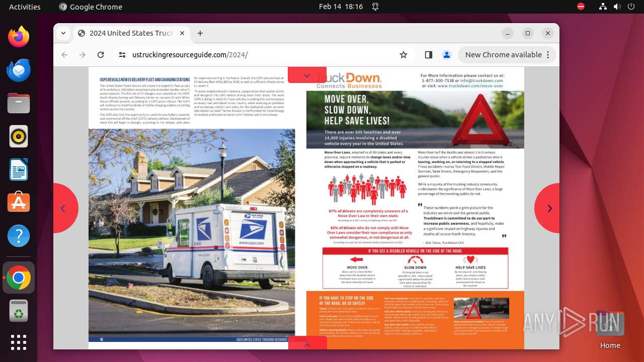Screen dimensions: 644x362
Task: Open the Home desktop folder
Action: (610, 329)
